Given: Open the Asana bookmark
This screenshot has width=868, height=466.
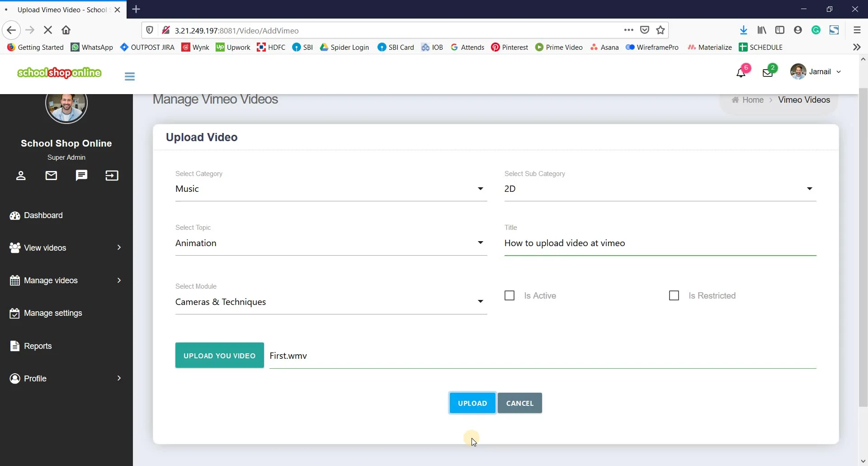Looking at the screenshot, I should [604, 47].
